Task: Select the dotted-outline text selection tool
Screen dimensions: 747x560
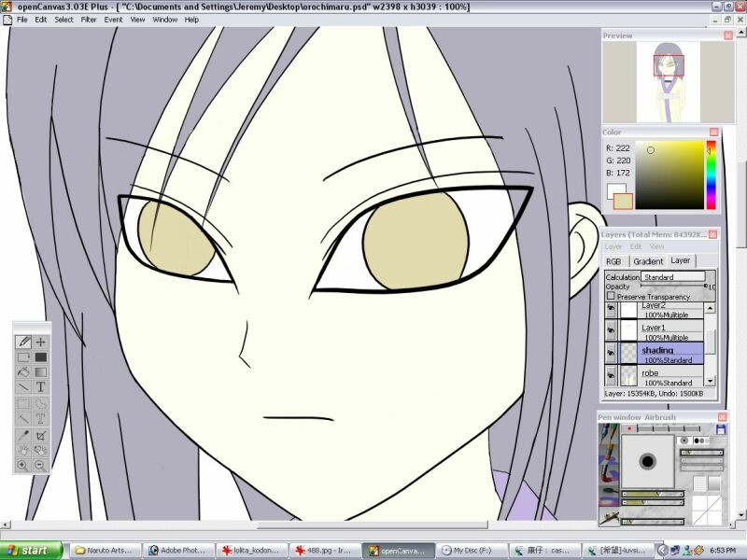Action: [40, 419]
